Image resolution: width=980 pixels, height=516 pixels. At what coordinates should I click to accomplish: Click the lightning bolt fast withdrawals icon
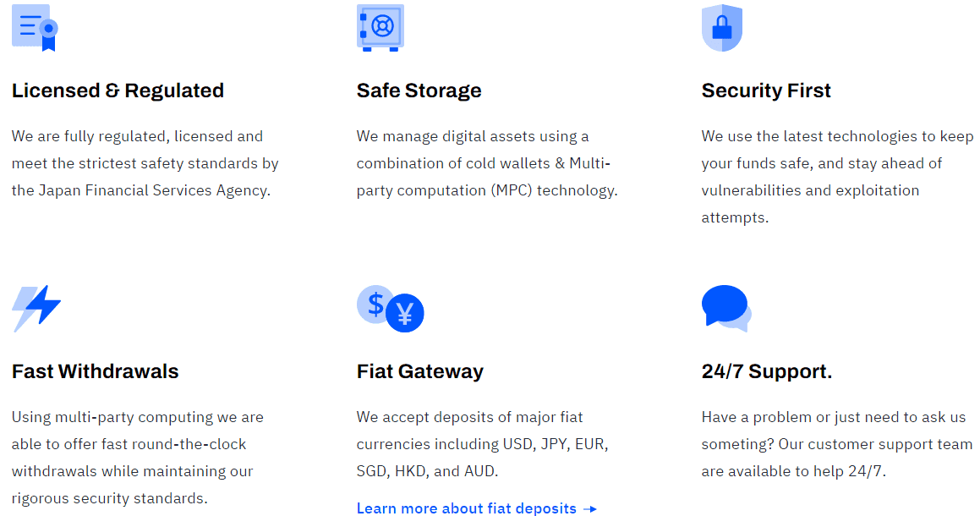click(x=36, y=309)
